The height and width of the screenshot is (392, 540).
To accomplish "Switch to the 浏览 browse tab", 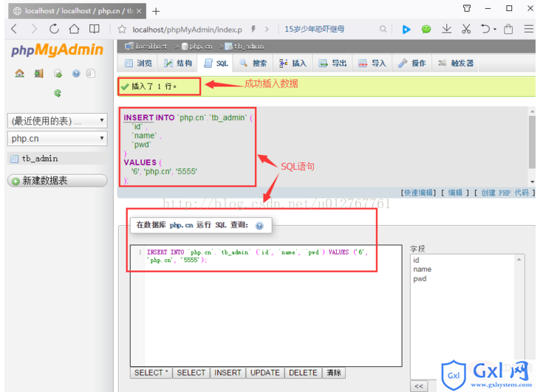I will click(x=138, y=63).
